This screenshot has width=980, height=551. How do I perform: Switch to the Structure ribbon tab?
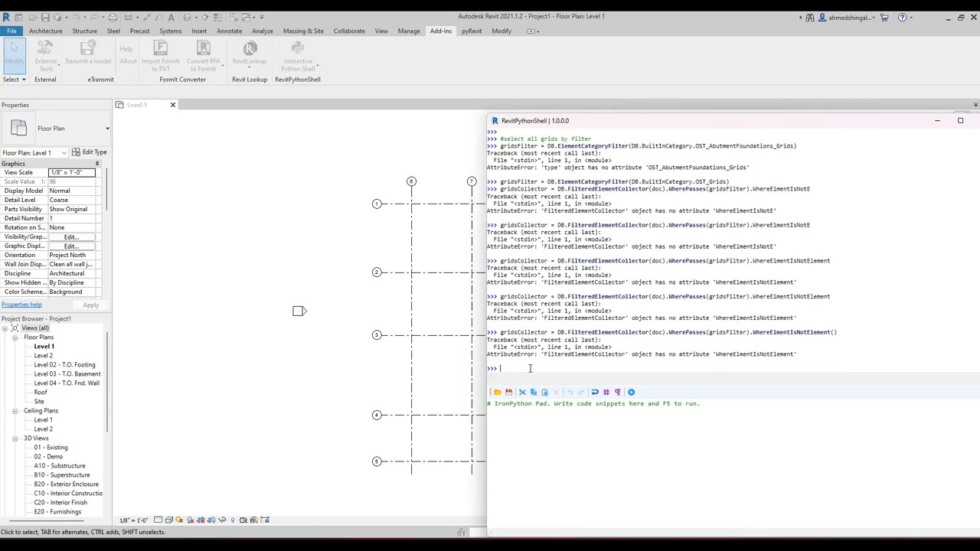(x=84, y=31)
